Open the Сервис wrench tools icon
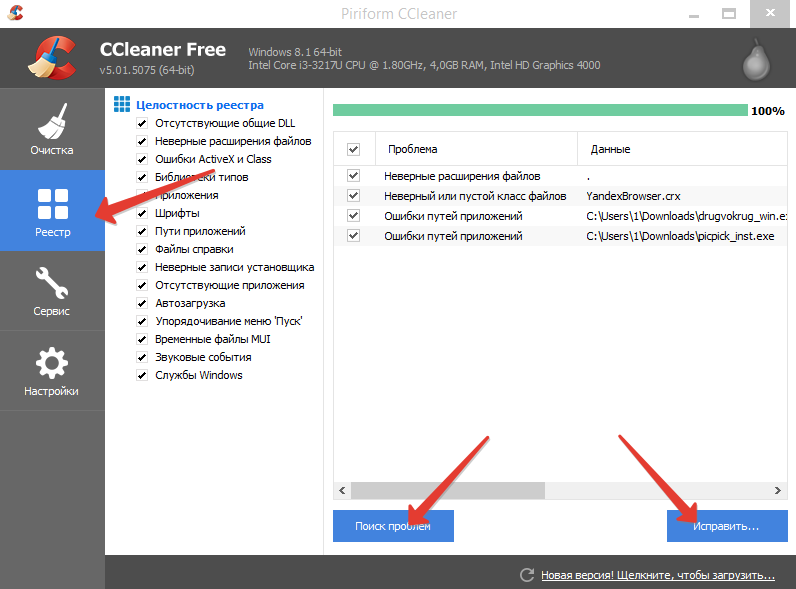 point(52,283)
